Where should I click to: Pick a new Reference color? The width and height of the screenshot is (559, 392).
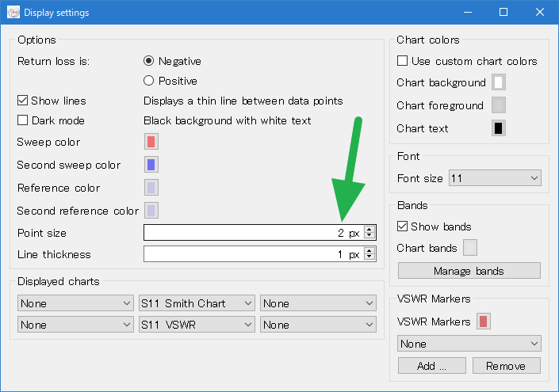(151, 188)
